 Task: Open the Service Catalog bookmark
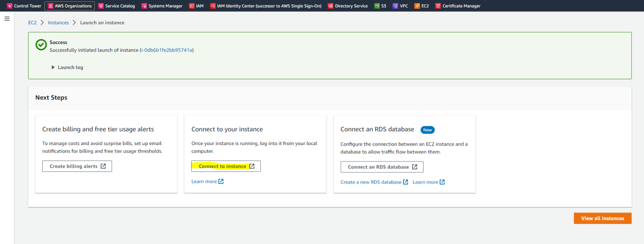point(116,5)
